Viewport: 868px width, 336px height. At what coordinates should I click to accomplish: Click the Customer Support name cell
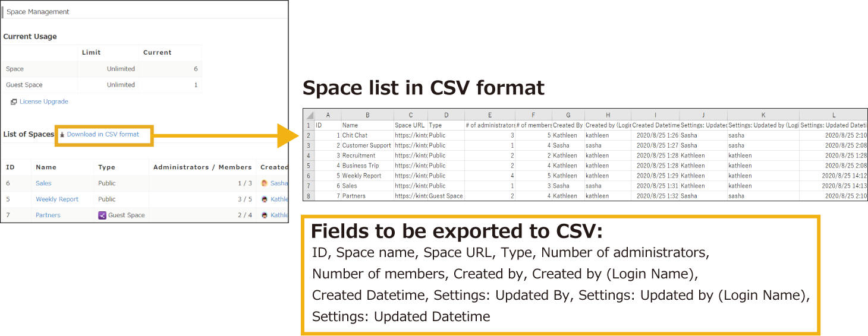coord(366,145)
